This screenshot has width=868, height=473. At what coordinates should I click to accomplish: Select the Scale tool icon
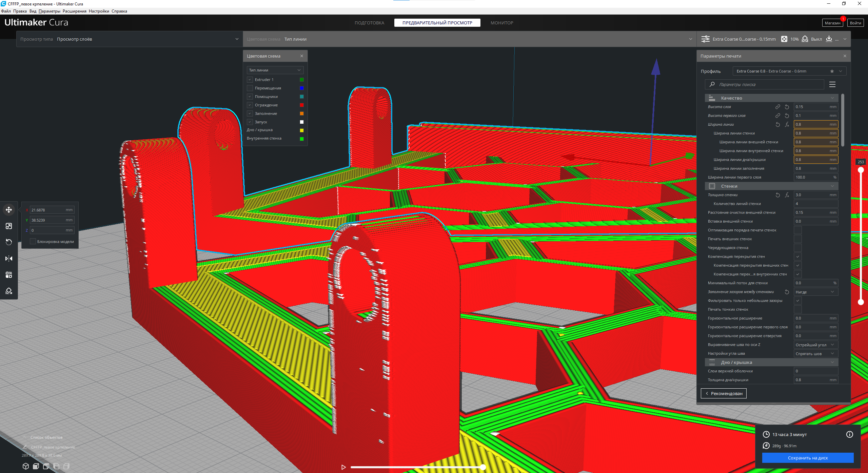[9, 226]
